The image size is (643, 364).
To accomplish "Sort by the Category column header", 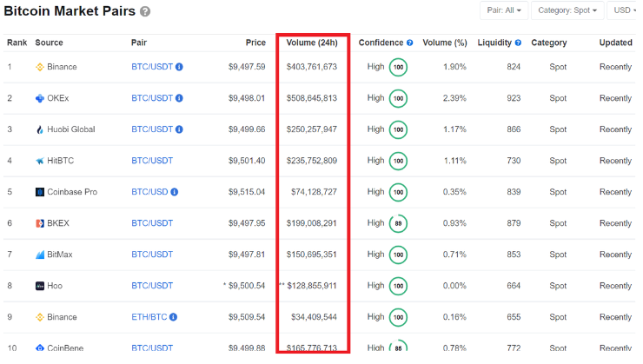I will coord(548,43).
